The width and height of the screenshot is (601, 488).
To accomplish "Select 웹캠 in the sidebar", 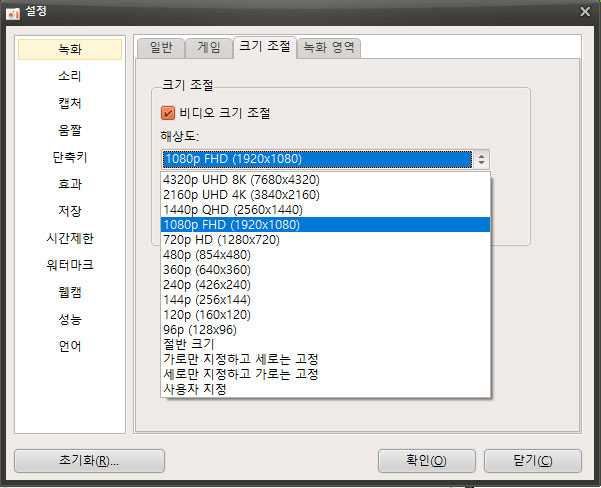I will click(x=70, y=292).
